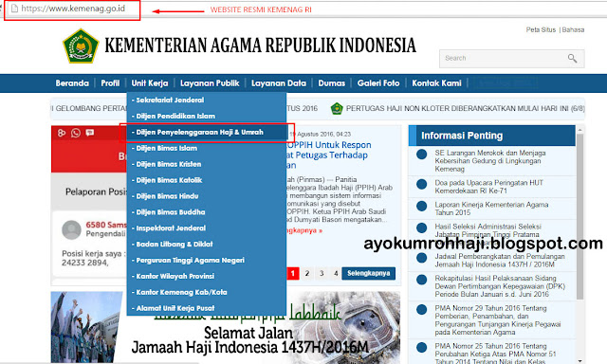Open PMA Nomor 29 Tahun 2016 link
Viewport: 607px width, 364px height.
(x=497, y=320)
